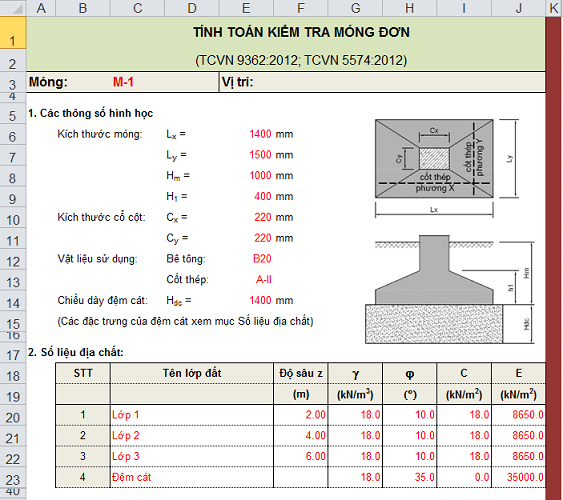Select column D header
Screen dimensions: 563x500
coord(192,8)
